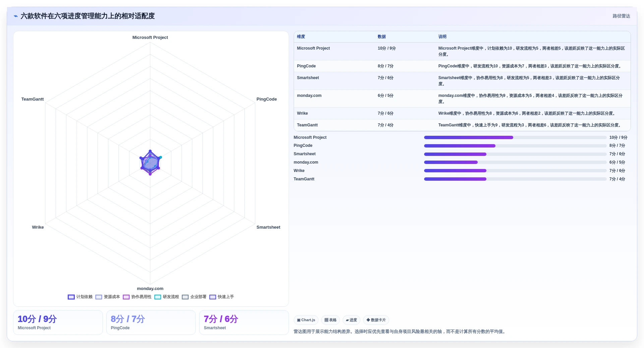Click the TeamGantt radar axis label

[x=33, y=99]
